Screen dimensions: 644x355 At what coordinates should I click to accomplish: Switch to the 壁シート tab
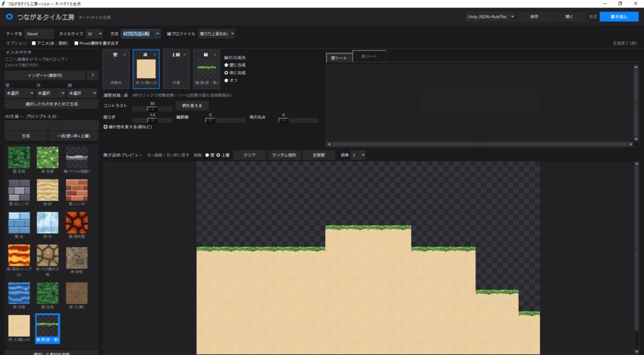(x=339, y=58)
